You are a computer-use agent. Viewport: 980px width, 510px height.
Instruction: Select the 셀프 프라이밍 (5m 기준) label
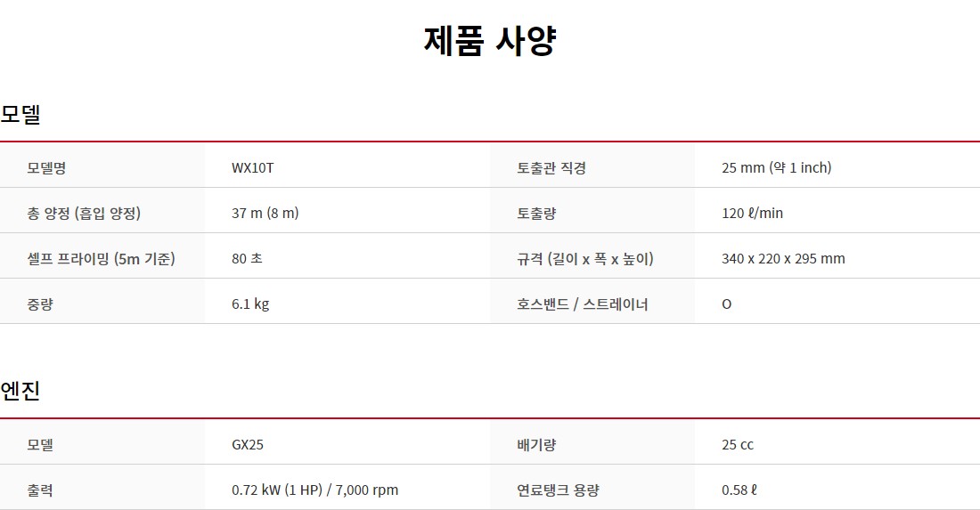coord(101,258)
